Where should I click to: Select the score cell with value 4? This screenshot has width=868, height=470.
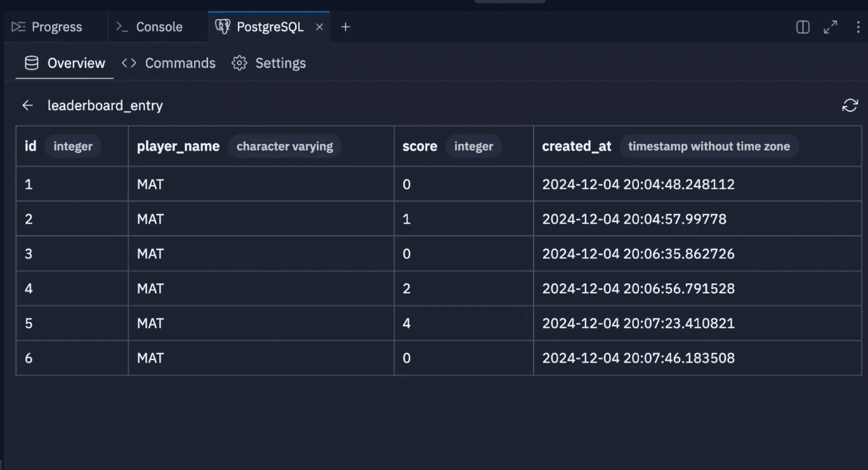click(407, 323)
